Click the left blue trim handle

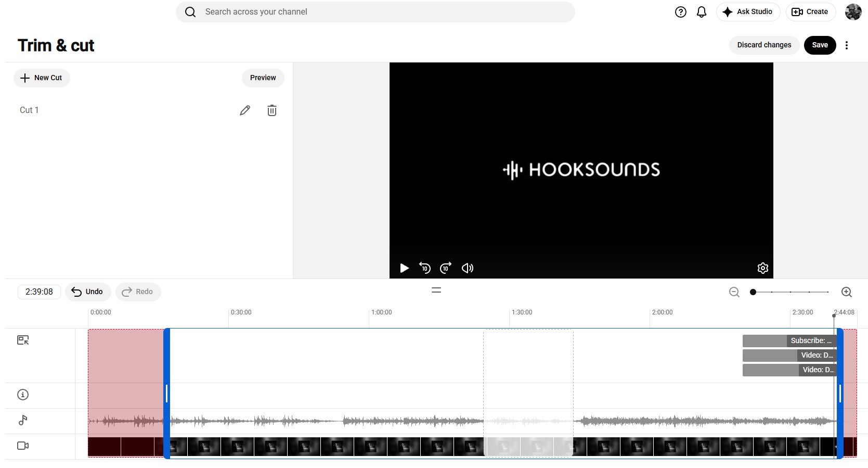(166, 394)
